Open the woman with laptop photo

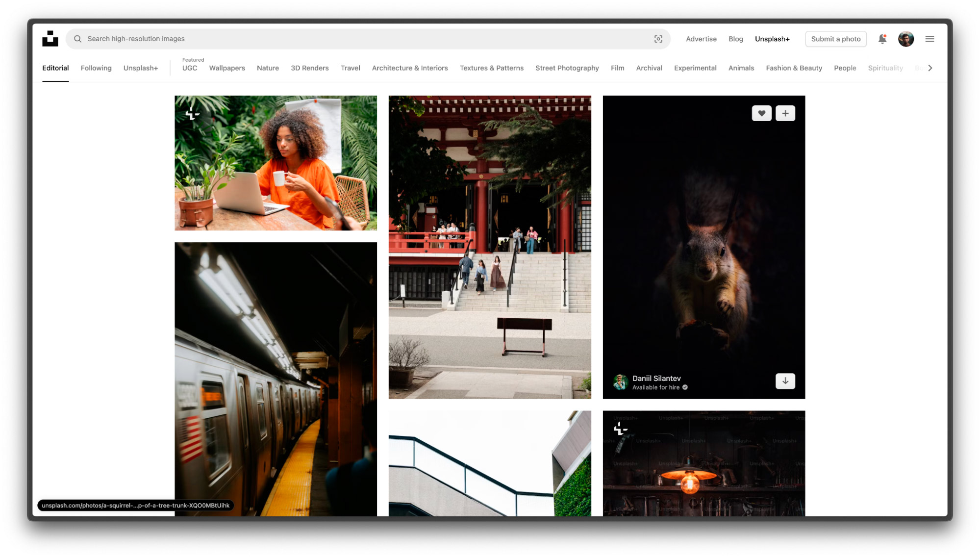(x=276, y=163)
